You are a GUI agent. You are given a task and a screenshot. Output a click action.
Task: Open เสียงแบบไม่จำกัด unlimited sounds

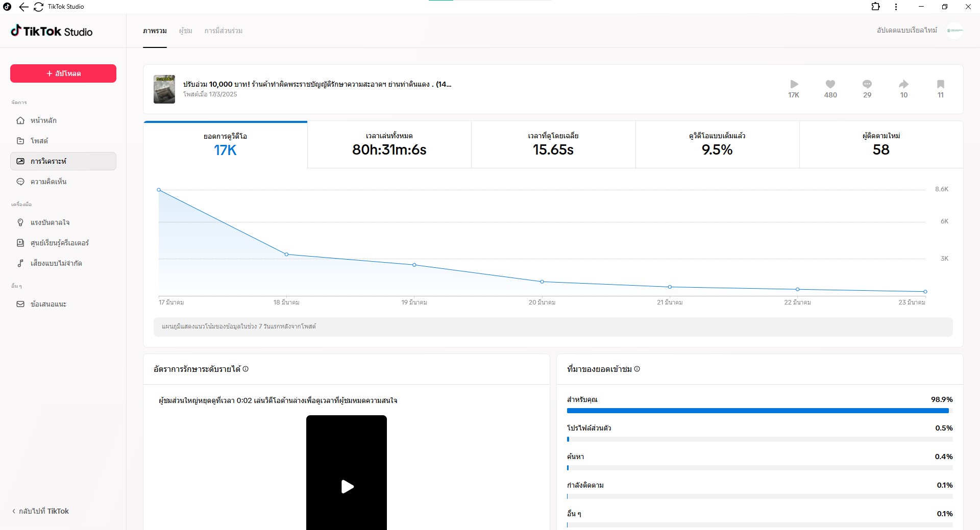click(x=56, y=263)
